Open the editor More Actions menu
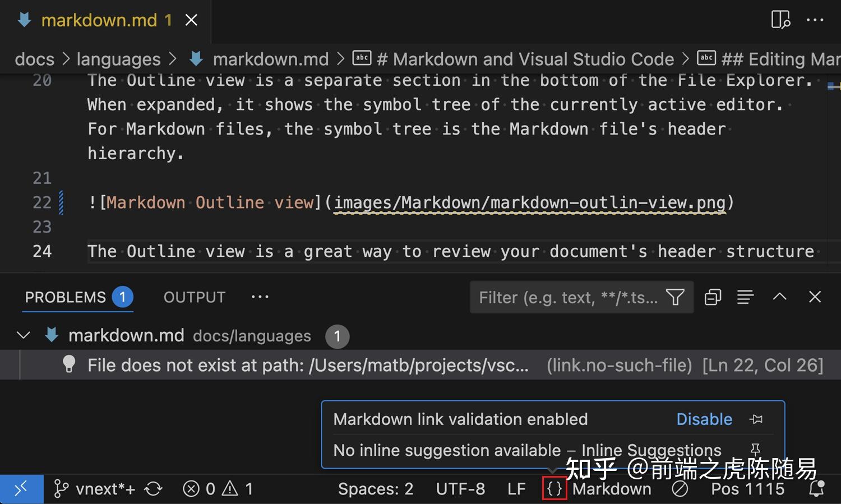This screenshot has width=841, height=504. point(816,20)
